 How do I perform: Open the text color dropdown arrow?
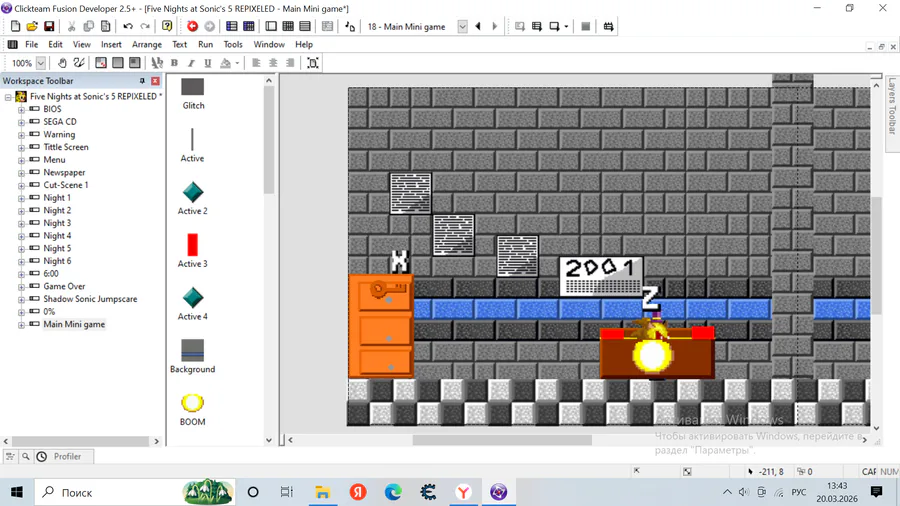click(237, 63)
